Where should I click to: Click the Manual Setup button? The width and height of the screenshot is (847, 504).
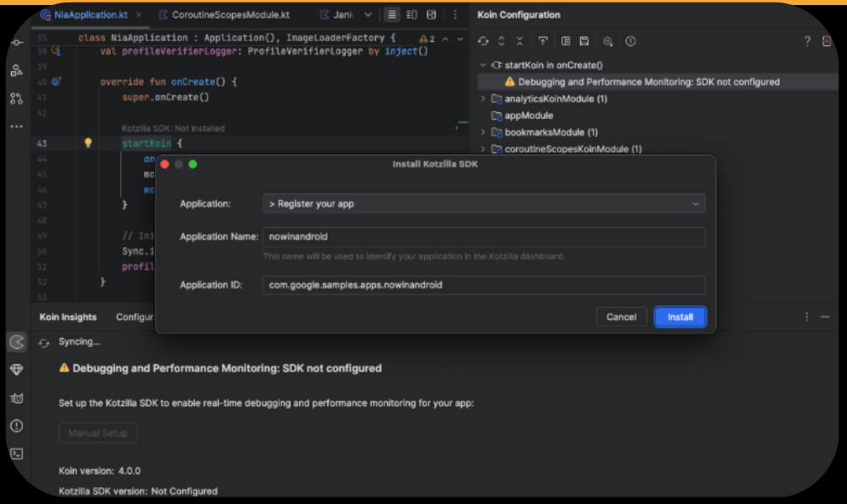pyautogui.click(x=97, y=433)
